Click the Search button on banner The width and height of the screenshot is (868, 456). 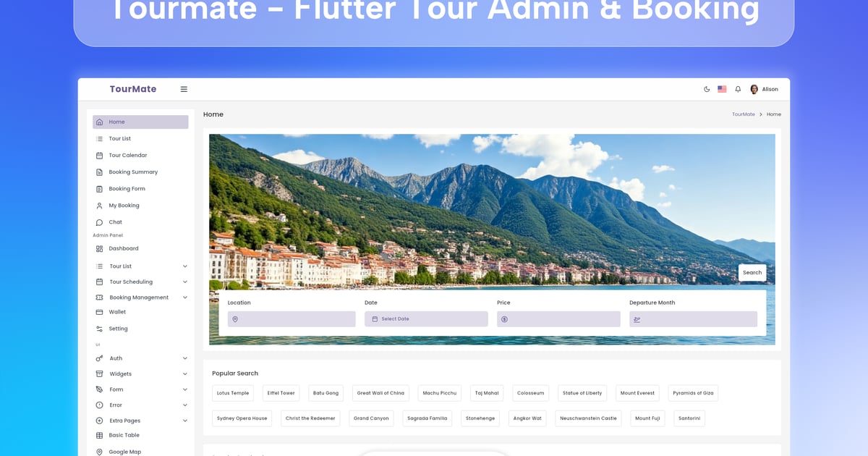pos(752,273)
